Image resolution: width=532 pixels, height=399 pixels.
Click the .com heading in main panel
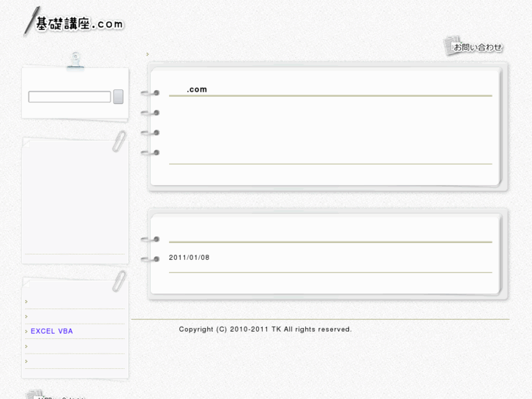[x=197, y=89]
